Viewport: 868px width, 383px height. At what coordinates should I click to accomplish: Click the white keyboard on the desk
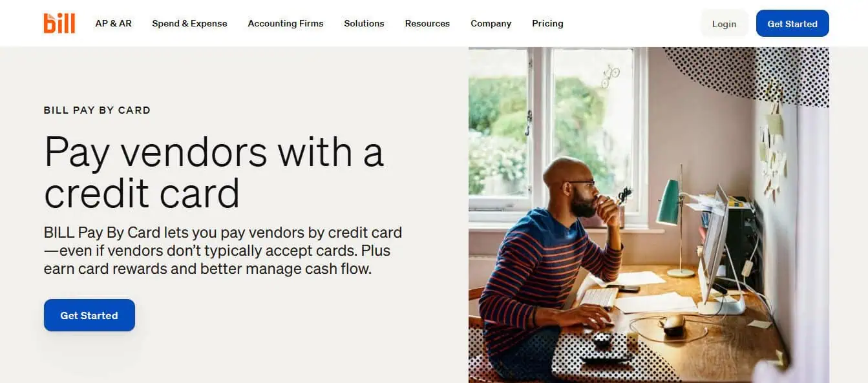point(598,297)
